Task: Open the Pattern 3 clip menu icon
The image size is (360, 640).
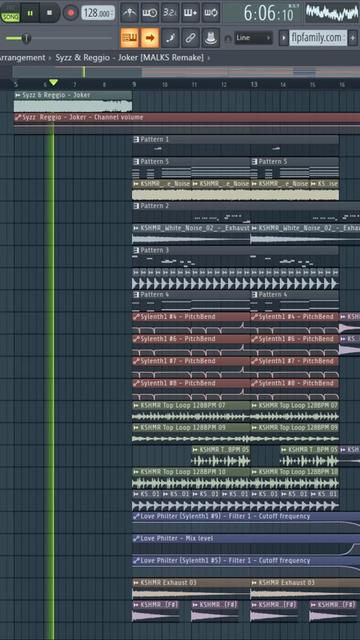Action: click(136, 250)
